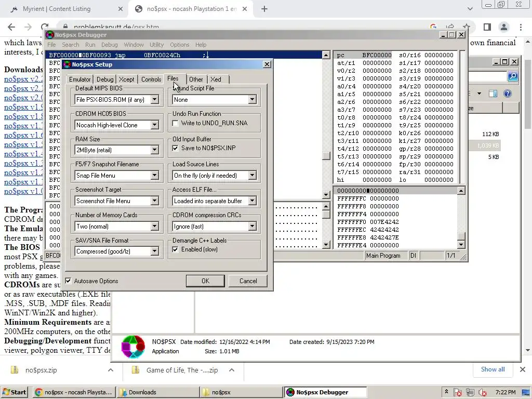The width and height of the screenshot is (532, 399).
Task: Click Cancel in the Setup dialog
Action: pos(248,281)
